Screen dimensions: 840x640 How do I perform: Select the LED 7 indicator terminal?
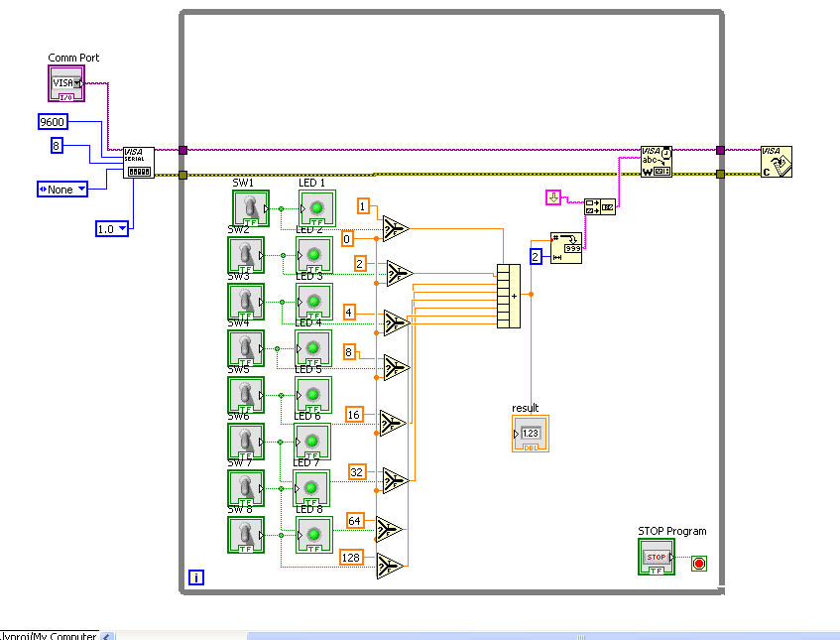click(x=311, y=488)
